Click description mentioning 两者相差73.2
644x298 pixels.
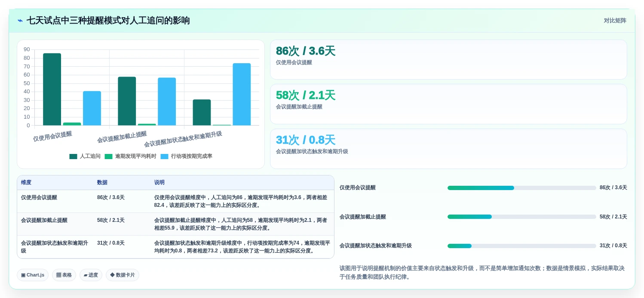coord(242,247)
